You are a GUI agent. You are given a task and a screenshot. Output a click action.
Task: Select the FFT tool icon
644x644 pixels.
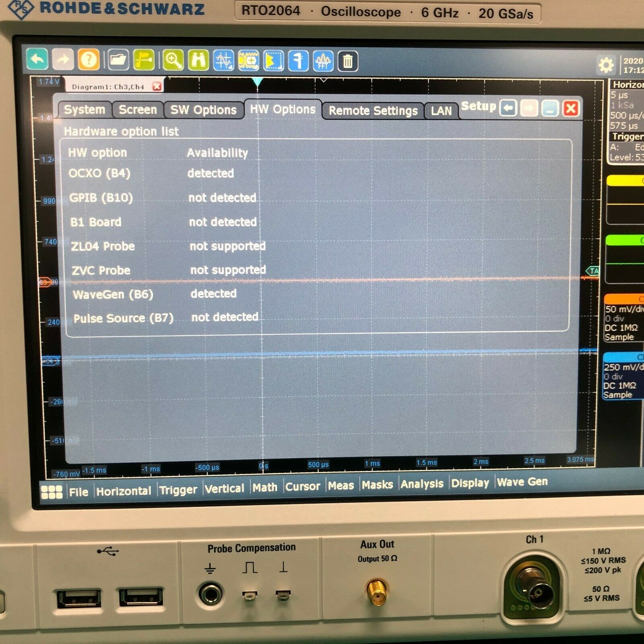pyautogui.click(x=323, y=62)
